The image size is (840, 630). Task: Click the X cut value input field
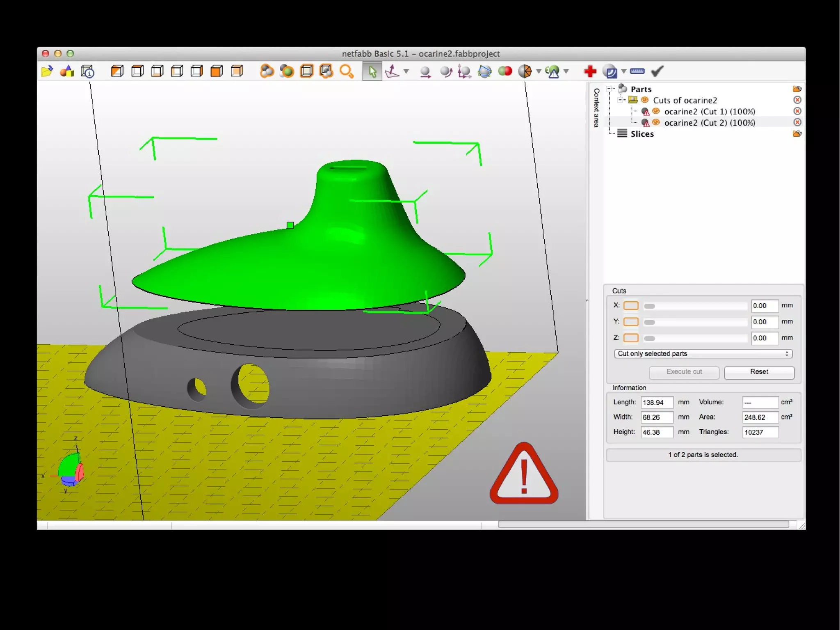click(764, 306)
